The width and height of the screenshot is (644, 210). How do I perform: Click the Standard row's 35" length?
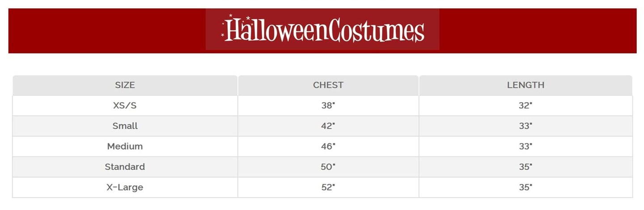(x=525, y=167)
